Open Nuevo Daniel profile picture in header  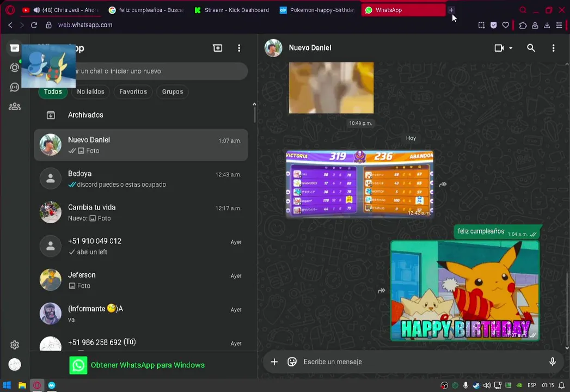coord(273,48)
